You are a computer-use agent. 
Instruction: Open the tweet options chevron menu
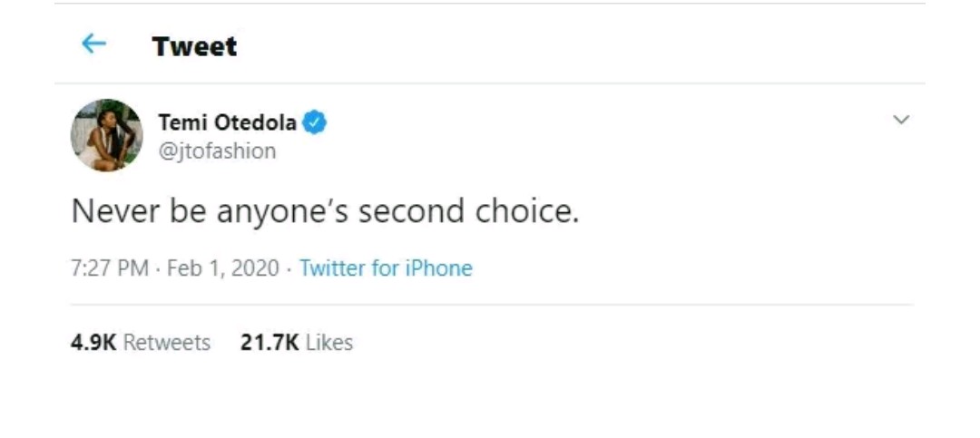tap(900, 120)
